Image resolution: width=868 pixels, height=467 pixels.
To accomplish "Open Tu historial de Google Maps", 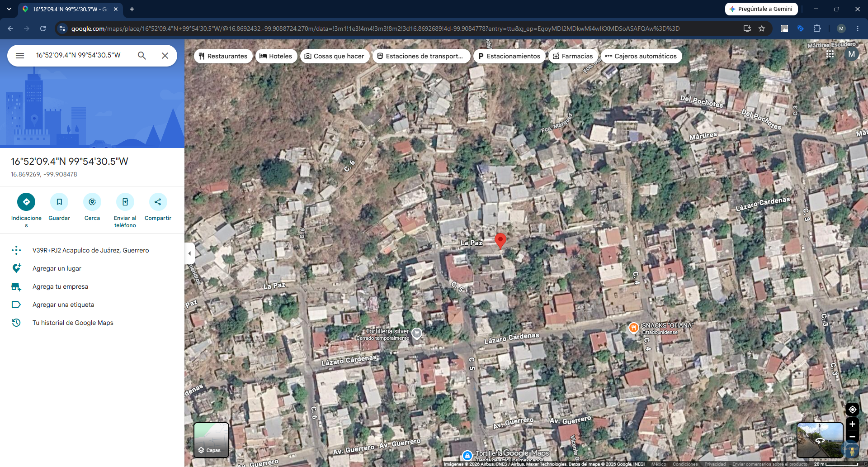I will (92, 323).
